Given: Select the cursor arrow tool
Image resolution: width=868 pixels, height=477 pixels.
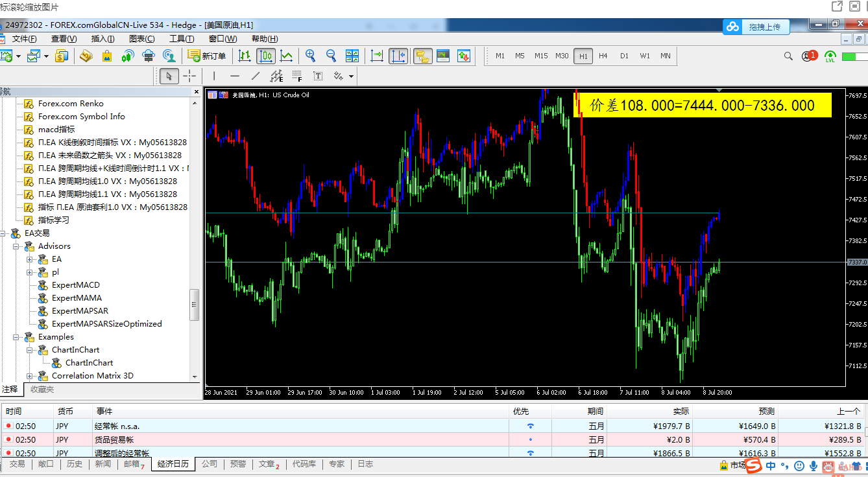Looking at the screenshot, I should (x=169, y=76).
